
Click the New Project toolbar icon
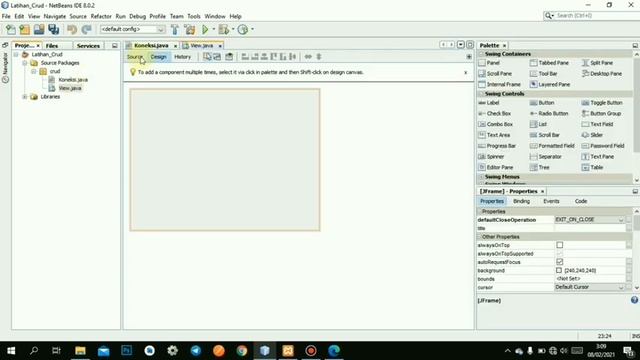tap(24, 29)
